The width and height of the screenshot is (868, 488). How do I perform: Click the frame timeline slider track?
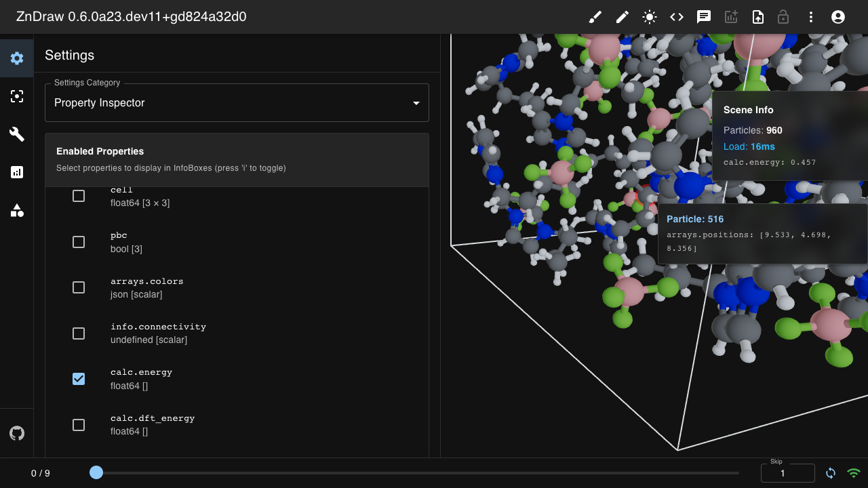coord(418,472)
